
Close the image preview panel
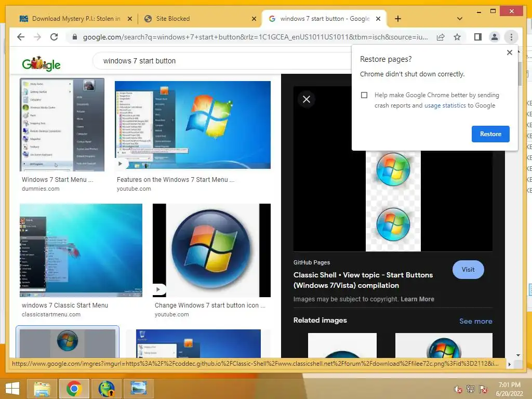[307, 99]
